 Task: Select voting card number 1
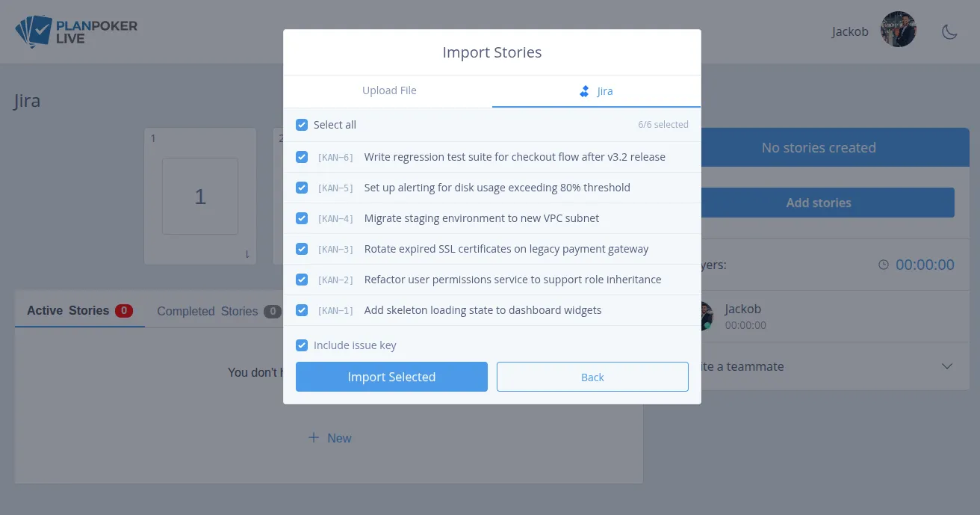coord(200,196)
